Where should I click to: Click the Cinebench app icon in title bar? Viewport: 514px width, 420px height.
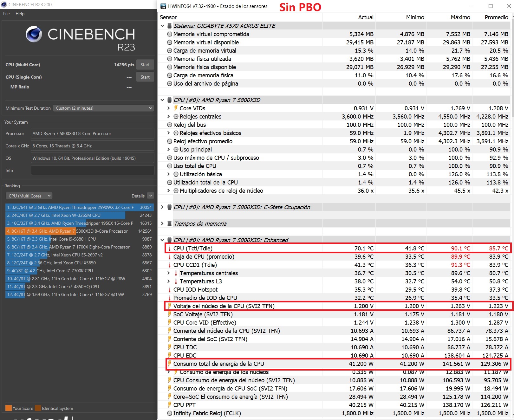point(4,4)
